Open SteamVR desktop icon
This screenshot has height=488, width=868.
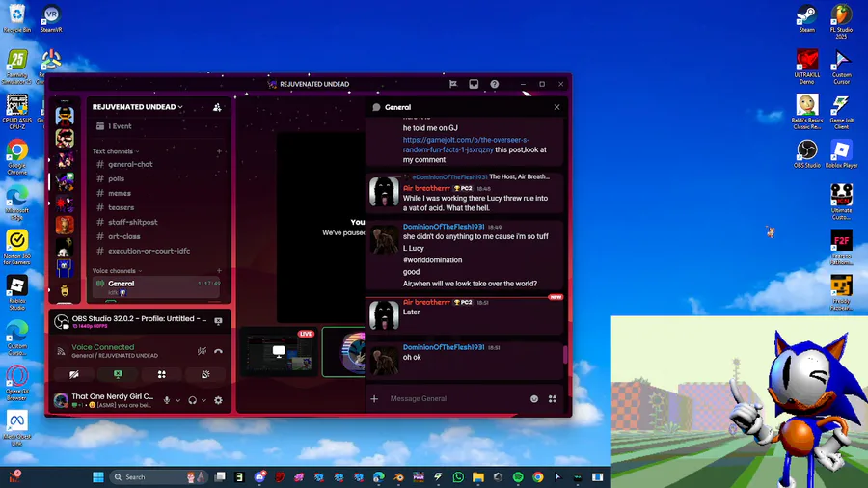(x=51, y=18)
